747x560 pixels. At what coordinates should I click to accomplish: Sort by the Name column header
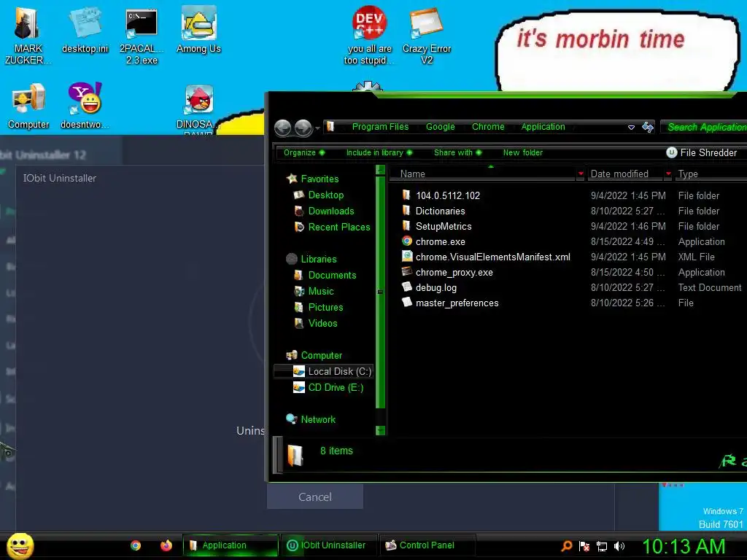click(482, 174)
